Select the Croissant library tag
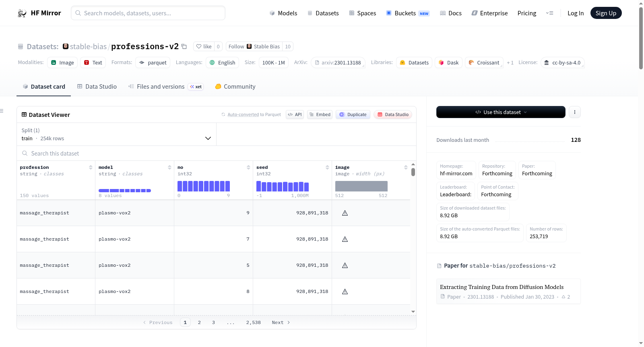This screenshot has height=347, width=644. pyautogui.click(x=484, y=62)
